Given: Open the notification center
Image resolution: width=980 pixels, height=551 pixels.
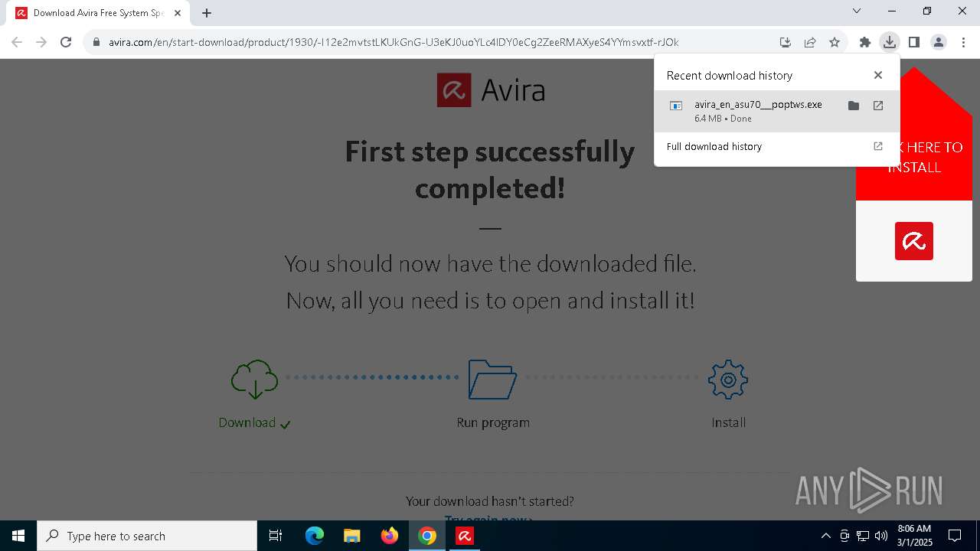Looking at the screenshot, I should (955, 536).
